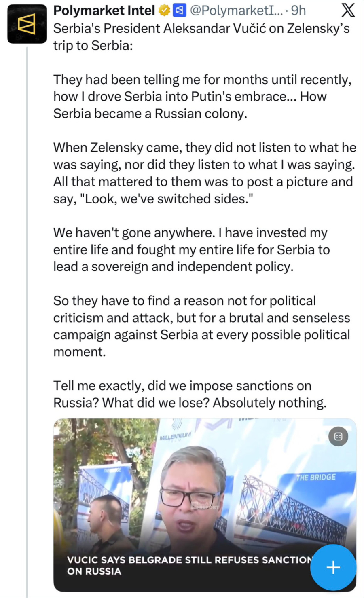This screenshot has width=364, height=598.
Task: Tap the "sovereign and independent policy" paragraph
Action: [191, 249]
